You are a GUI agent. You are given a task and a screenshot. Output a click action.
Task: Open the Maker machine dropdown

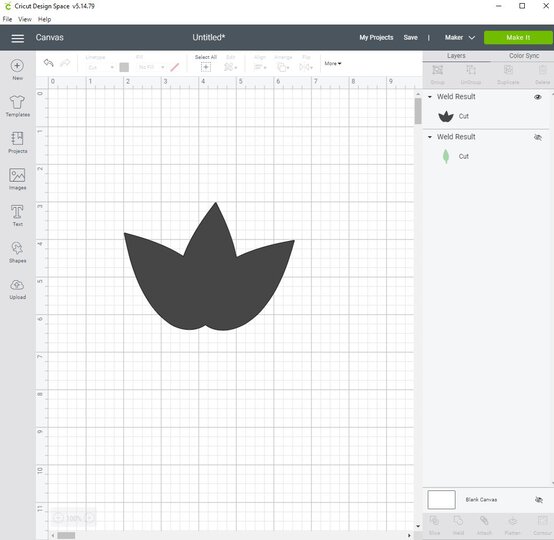coord(460,37)
